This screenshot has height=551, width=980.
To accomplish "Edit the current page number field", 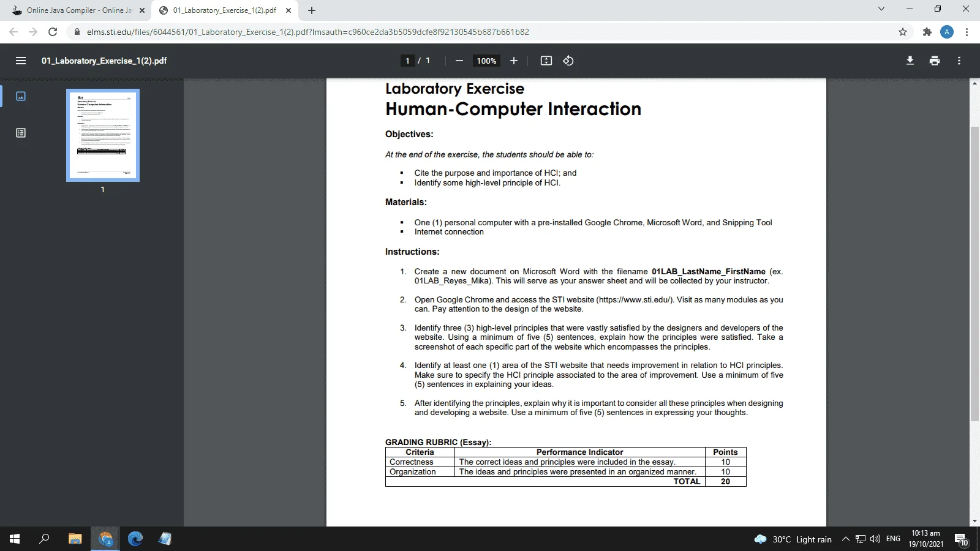I will [x=407, y=61].
